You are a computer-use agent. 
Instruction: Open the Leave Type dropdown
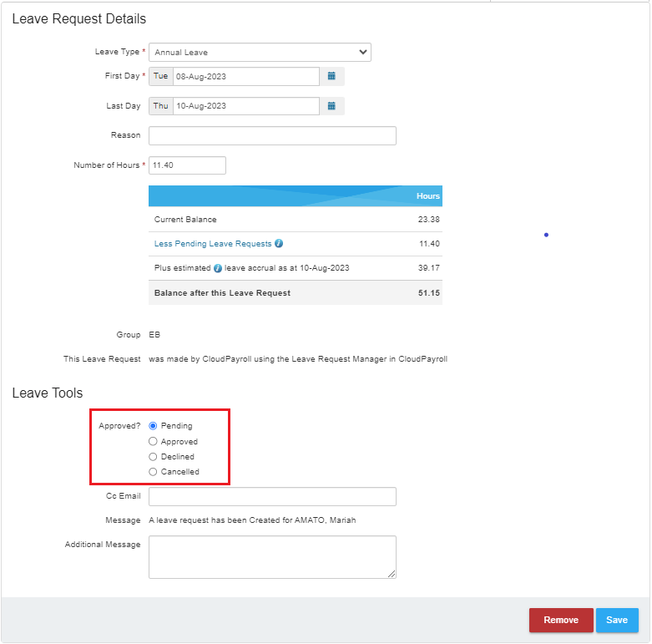click(260, 53)
